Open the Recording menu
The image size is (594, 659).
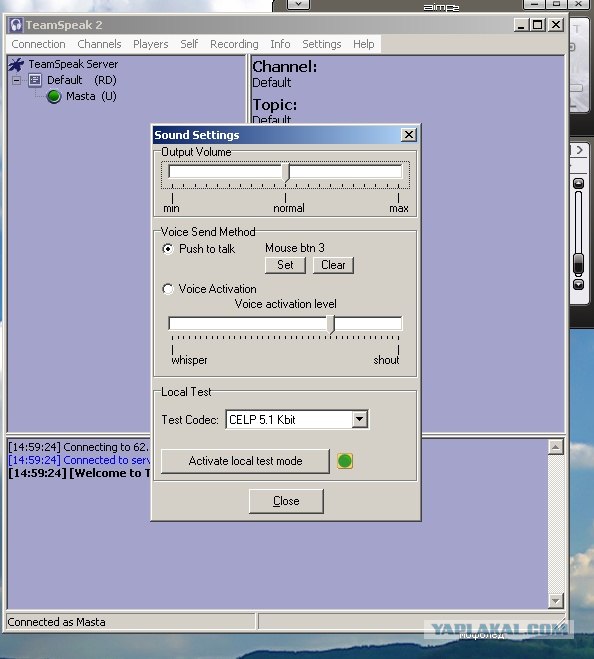[x=234, y=44]
